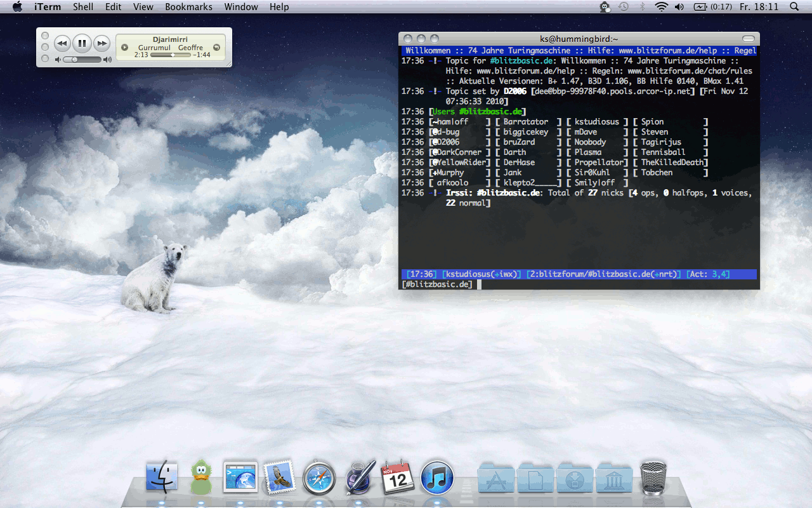Screen dimensions: 812x508
Task: Open Spotlight search magnifier
Action: coord(794,7)
